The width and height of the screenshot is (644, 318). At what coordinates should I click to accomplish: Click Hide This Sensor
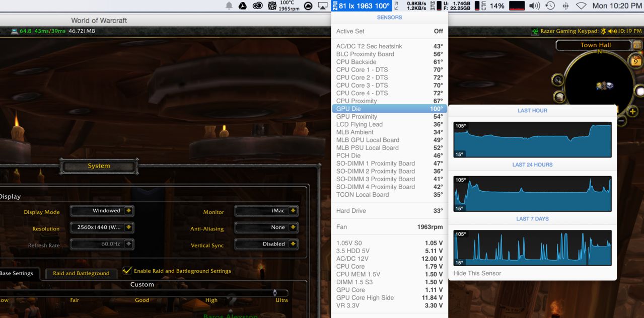click(x=477, y=273)
